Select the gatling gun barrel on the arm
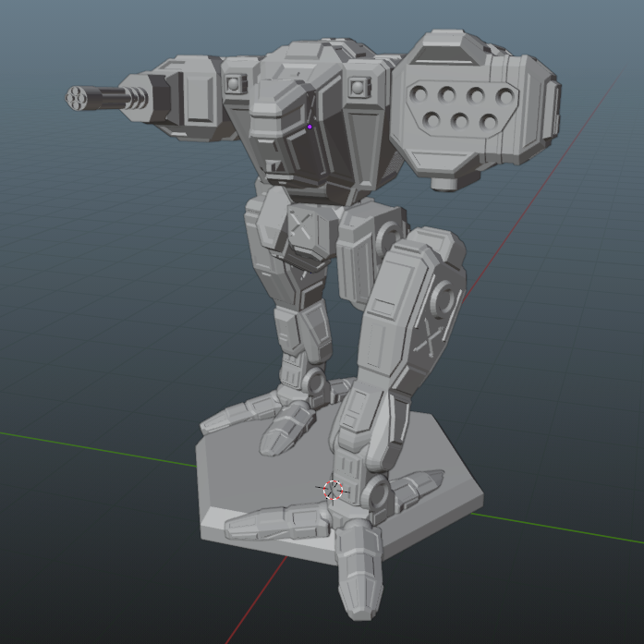Image resolution: width=644 pixels, height=644 pixels. 105,98
